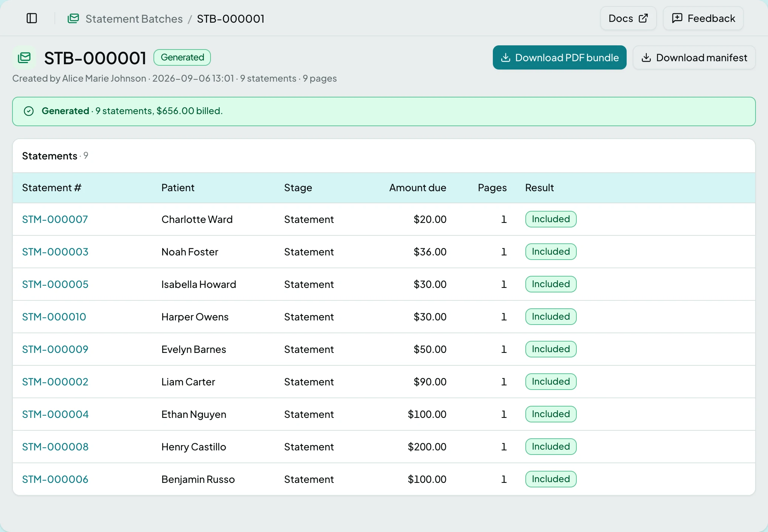Click patient name Henry Castillo

(x=194, y=447)
